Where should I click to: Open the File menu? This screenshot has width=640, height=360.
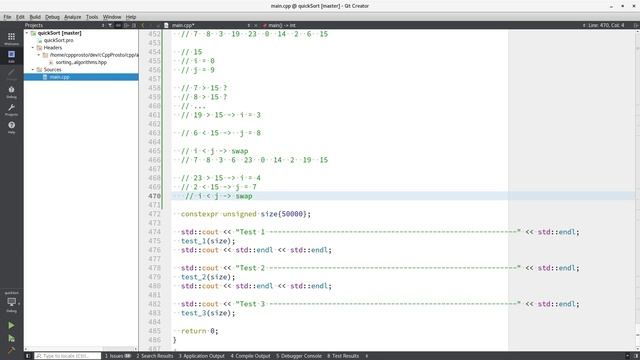7,17
